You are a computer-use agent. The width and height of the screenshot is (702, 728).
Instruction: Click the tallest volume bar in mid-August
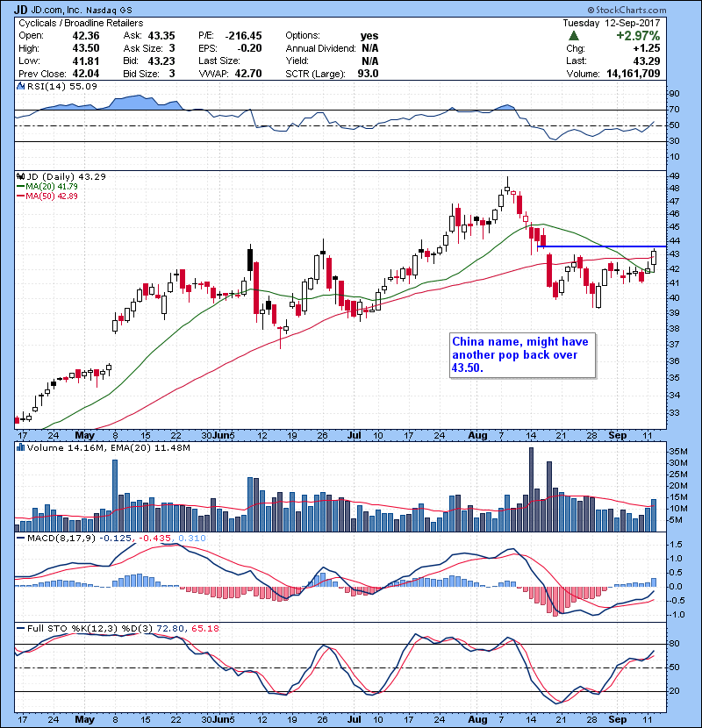click(532, 489)
